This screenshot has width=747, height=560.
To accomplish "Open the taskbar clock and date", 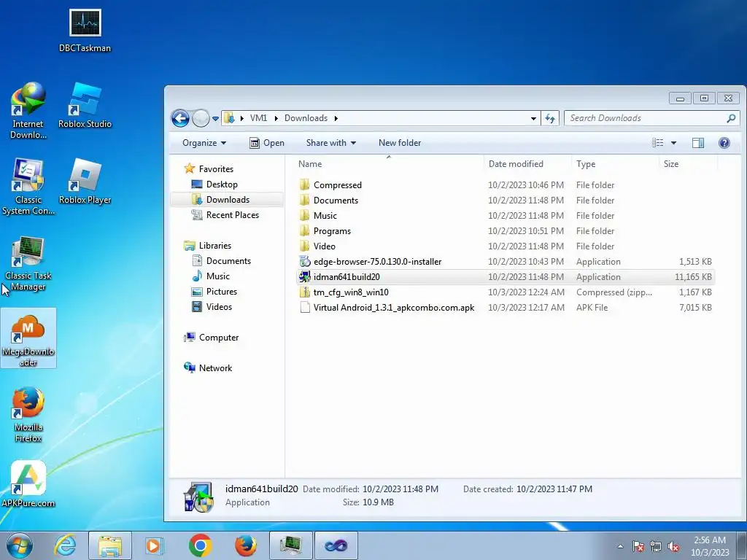I will point(710,546).
